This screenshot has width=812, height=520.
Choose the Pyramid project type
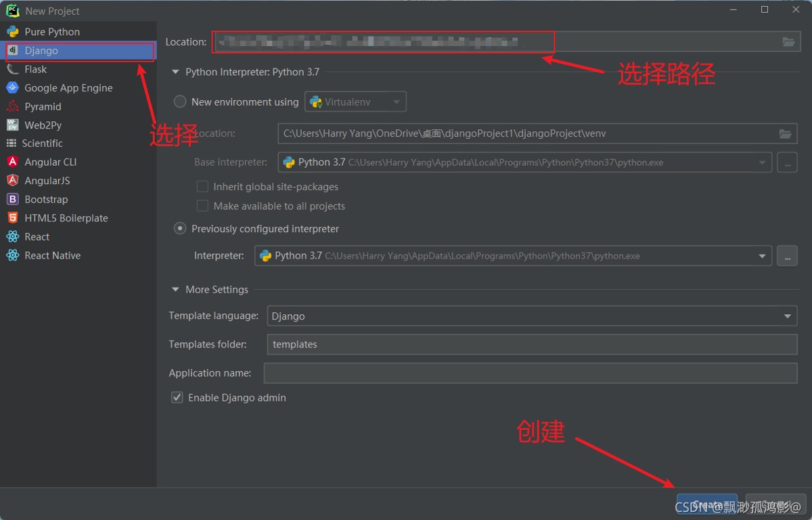[78, 106]
